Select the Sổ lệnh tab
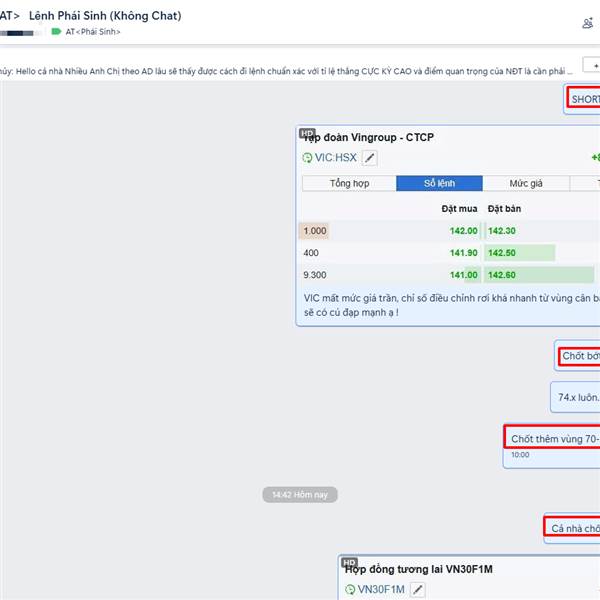Image resolution: width=600 pixels, height=600 pixels. point(439,183)
